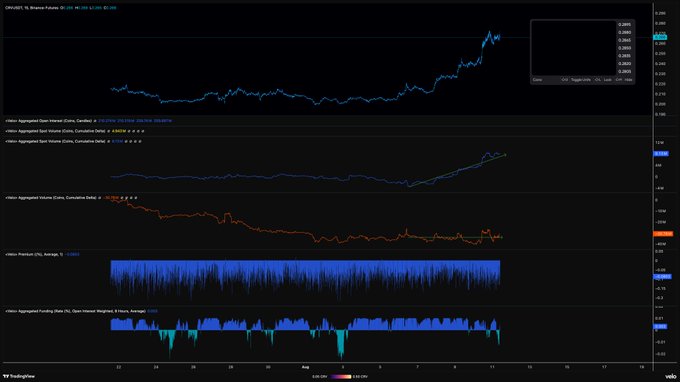Click the Toggle Units button in mini panel
This screenshot has height=382, width=680.
click(x=580, y=80)
